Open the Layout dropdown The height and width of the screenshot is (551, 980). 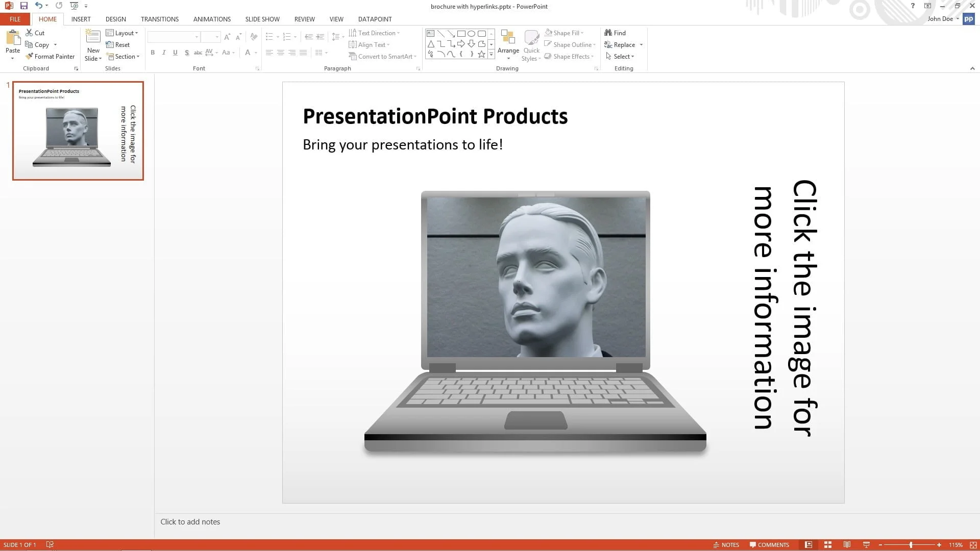point(123,32)
